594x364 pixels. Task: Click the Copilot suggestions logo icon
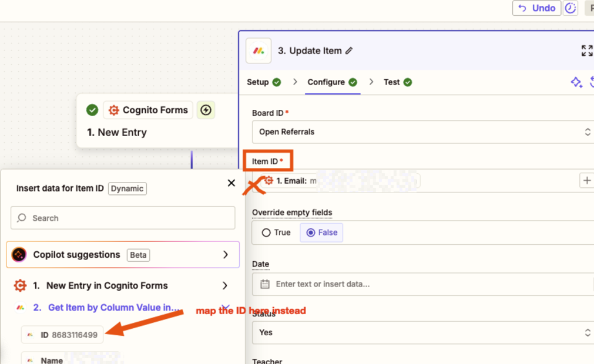coord(19,255)
